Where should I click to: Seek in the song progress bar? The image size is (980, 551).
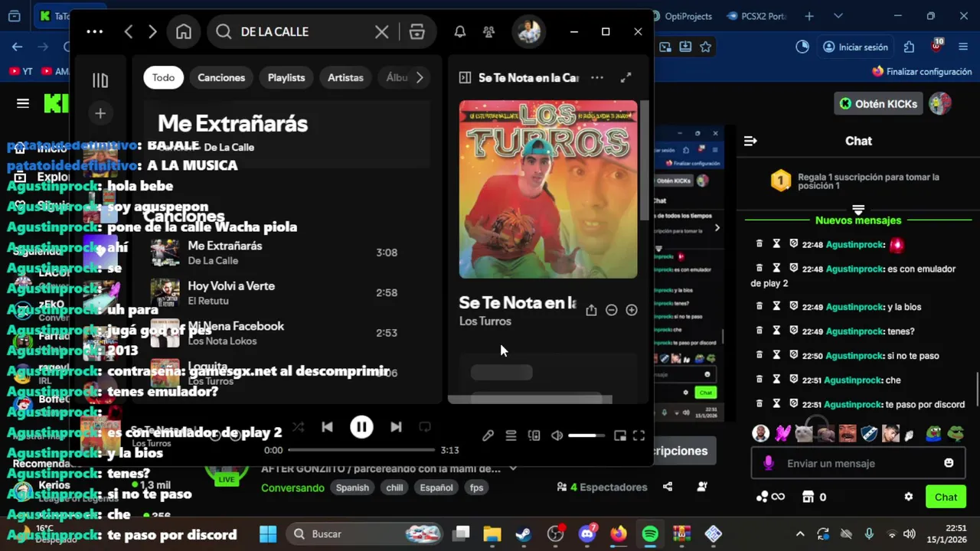coord(361,450)
